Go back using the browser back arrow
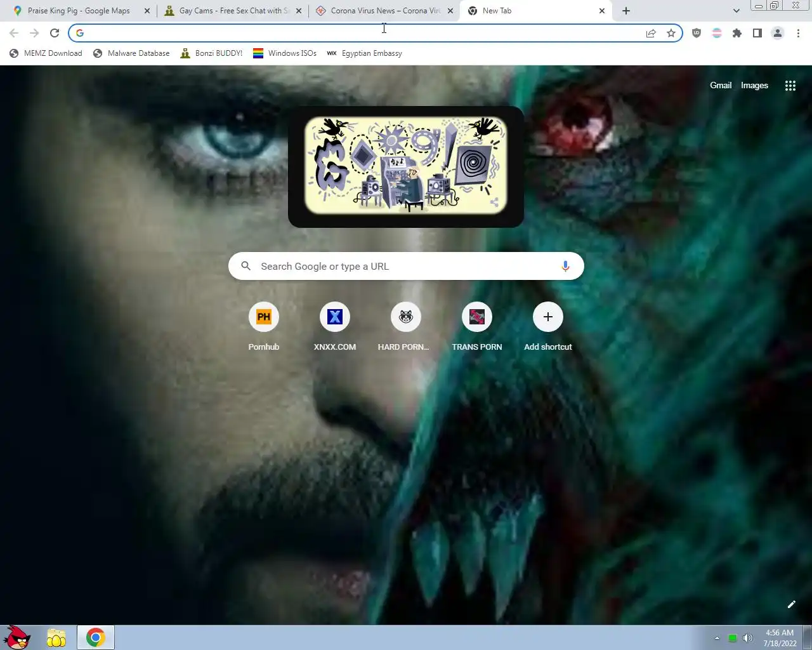The height and width of the screenshot is (650, 812). (14, 33)
